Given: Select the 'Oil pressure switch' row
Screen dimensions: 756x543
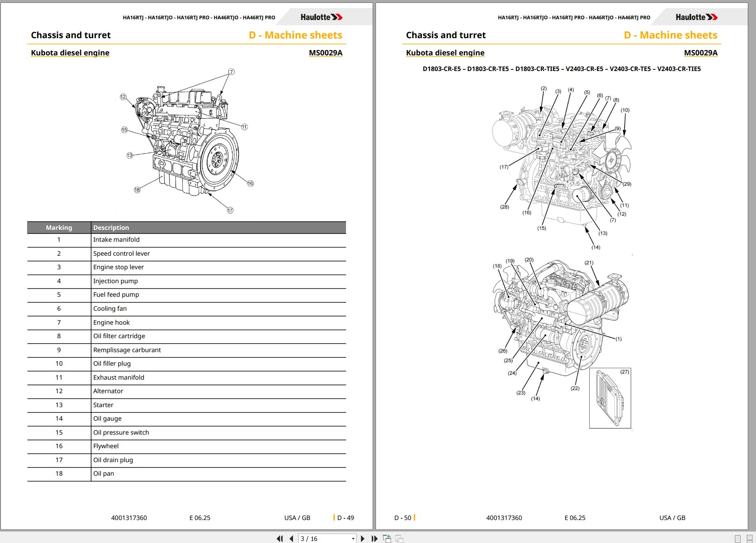Looking at the screenshot, I should pyautogui.click(x=187, y=433).
